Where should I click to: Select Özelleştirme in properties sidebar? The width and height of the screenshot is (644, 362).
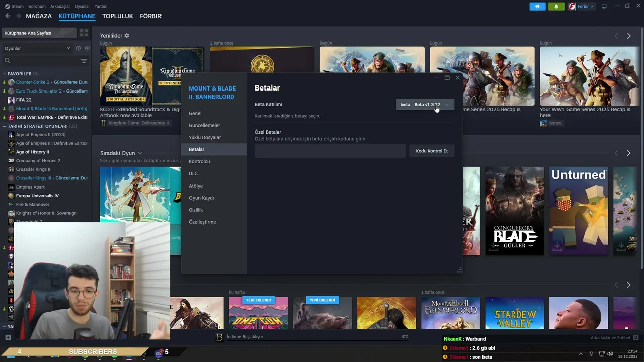[x=214, y=222]
